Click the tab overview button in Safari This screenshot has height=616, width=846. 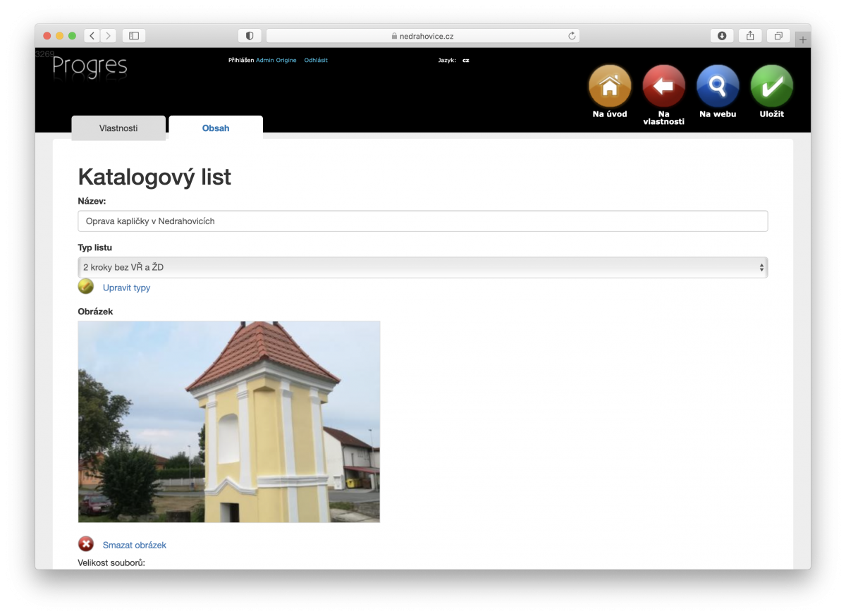pos(778,35)
